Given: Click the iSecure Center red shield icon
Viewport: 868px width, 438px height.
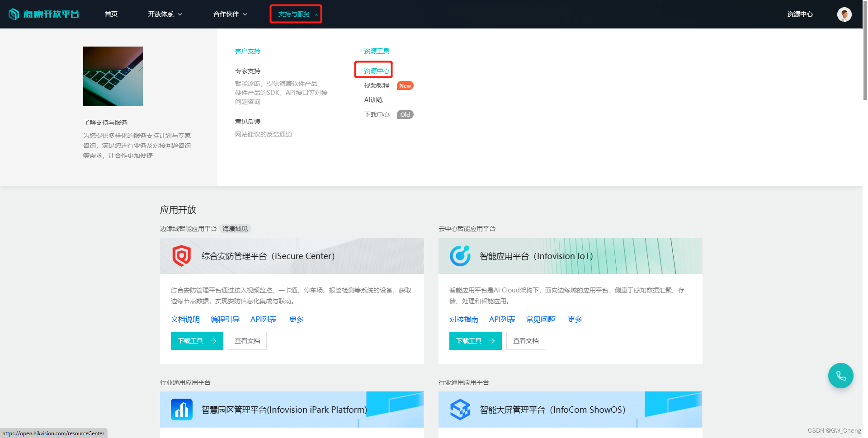Looking at the screenshot, I should tap(182, 256).
